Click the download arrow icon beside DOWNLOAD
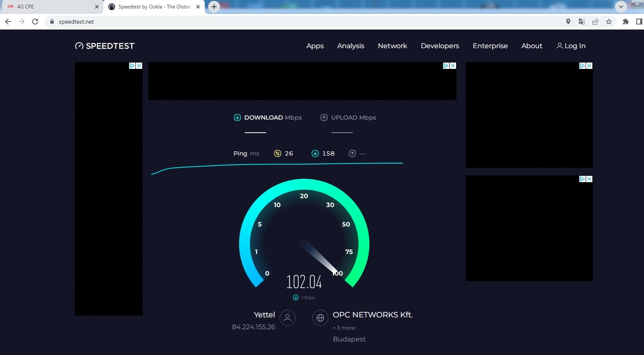The width and height of the screenshot is (644, 355). 237,117
